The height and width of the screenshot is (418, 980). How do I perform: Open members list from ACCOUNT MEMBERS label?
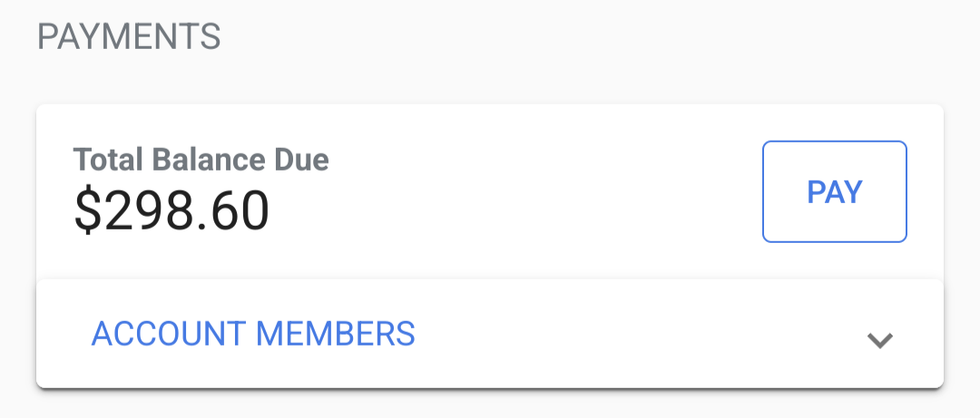coord(253,334)
